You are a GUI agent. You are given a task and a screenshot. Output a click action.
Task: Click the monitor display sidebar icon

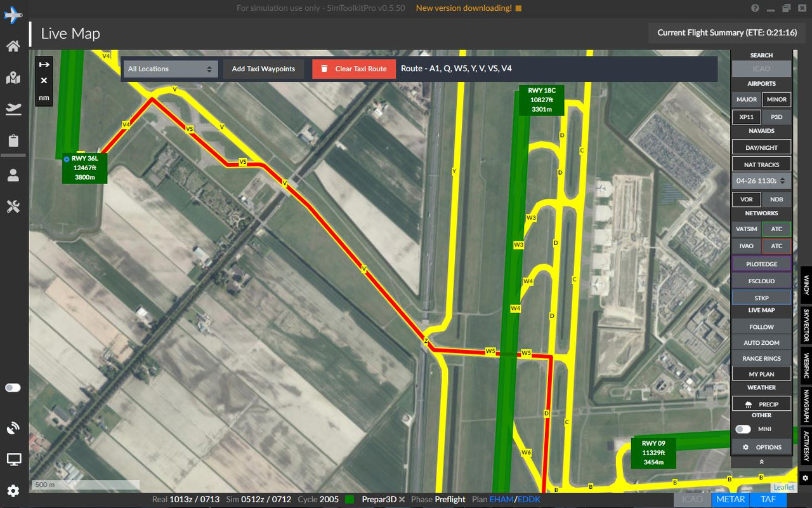[13, 459]
